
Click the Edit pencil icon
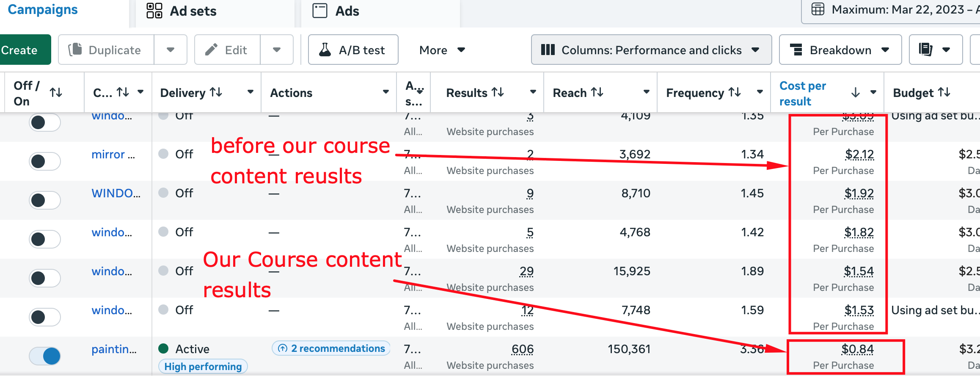click(x=211, y=50)
